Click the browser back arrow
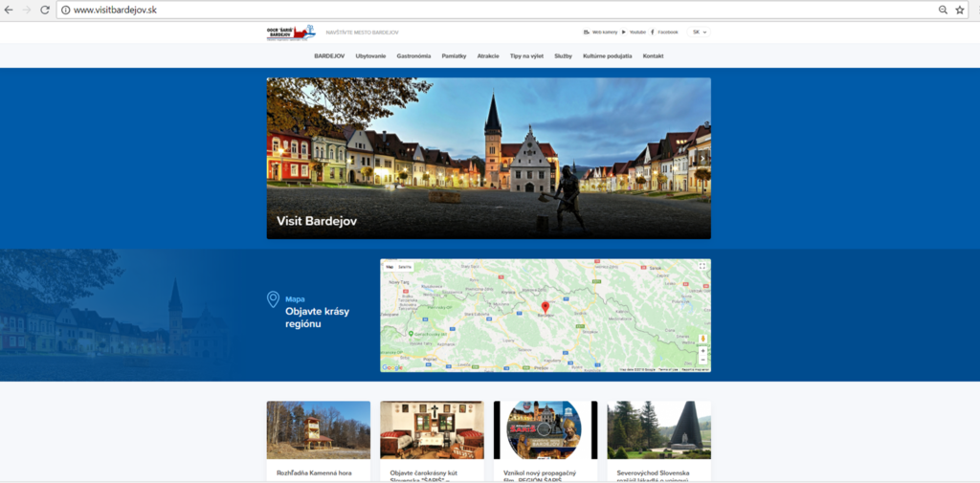980x483 pixels. point(9,10)
